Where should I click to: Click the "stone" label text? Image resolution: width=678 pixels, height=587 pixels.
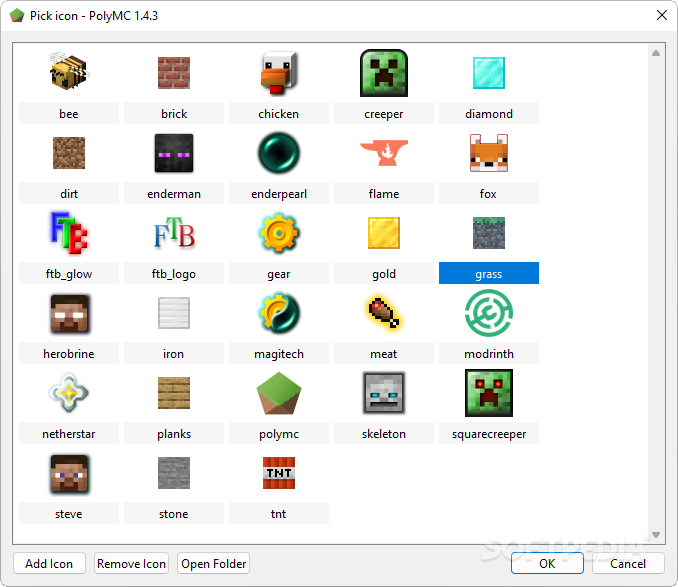click(174, 514)
